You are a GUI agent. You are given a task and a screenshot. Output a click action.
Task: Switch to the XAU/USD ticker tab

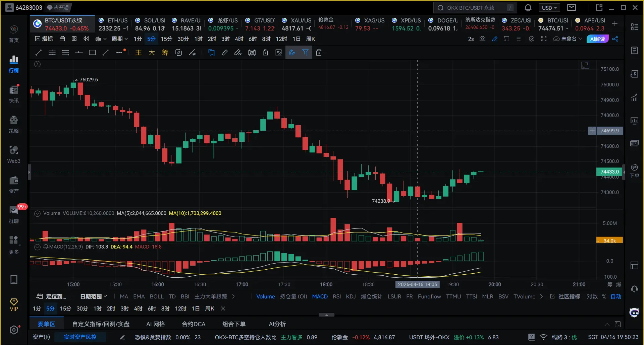pos(297,24)
